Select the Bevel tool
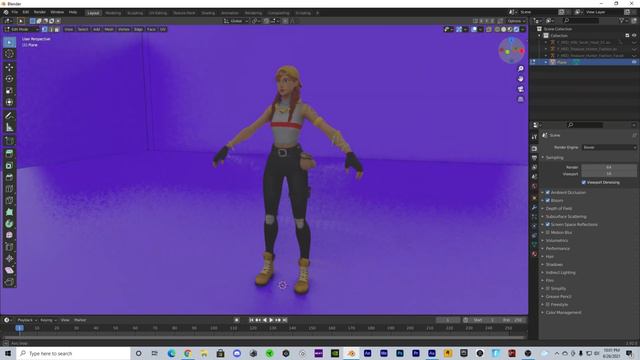Viewport: 640px width, 360px height. coord(9,177)
